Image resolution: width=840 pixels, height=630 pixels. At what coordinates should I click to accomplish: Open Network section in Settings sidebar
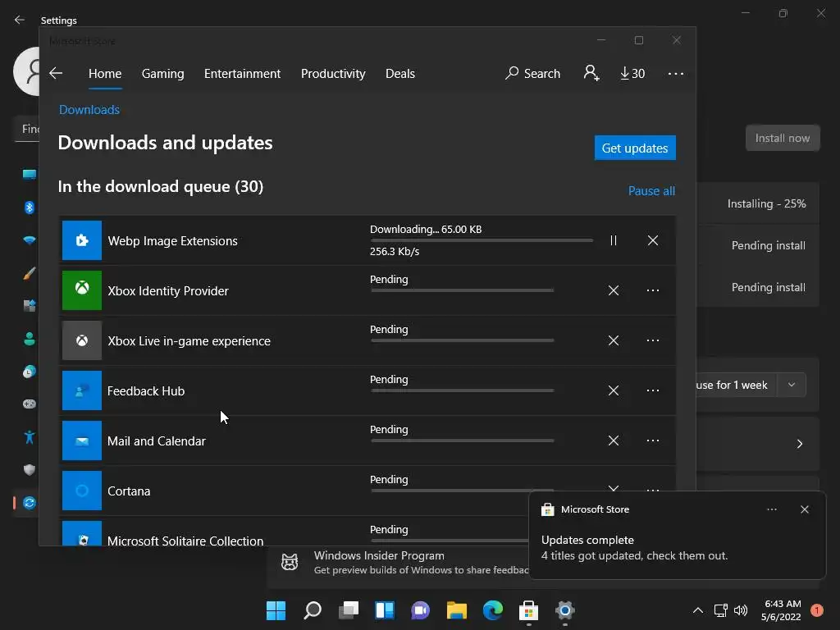(29, 240)
